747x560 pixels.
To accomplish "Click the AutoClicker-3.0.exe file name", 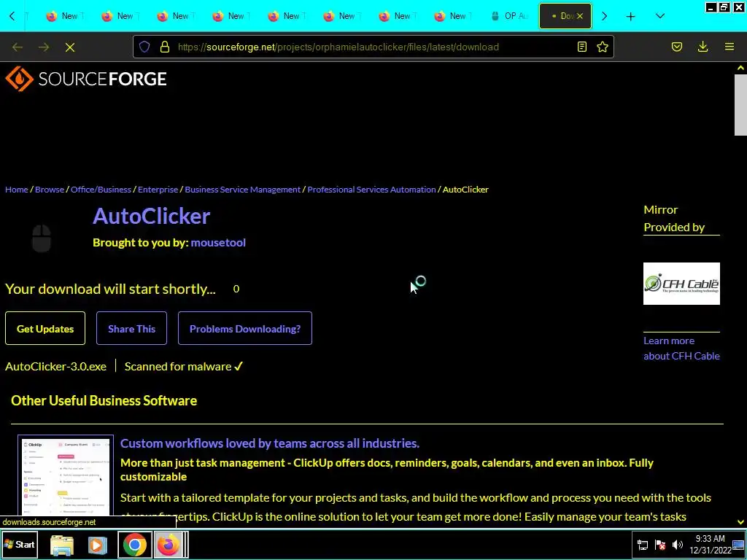I will click(55, 367).
